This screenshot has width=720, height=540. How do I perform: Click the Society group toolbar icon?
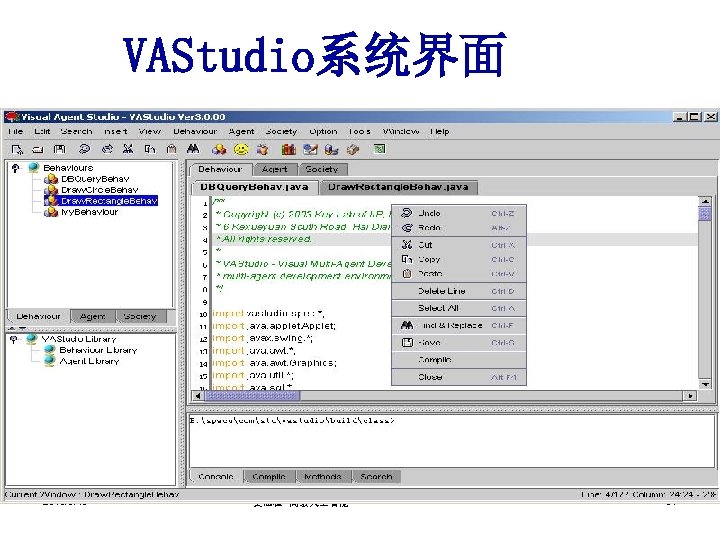(x=263, y=149)
